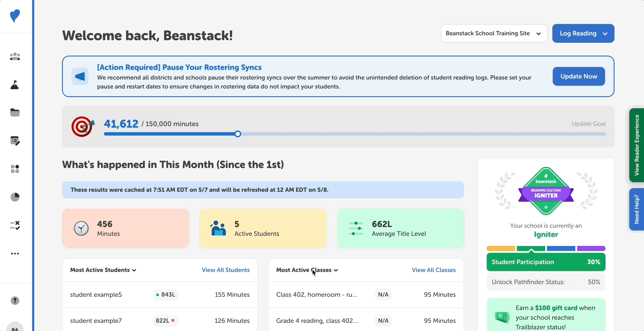
Task: Click the Grade 4 reading, class 402 row
Action: click(x=366, y=321)
